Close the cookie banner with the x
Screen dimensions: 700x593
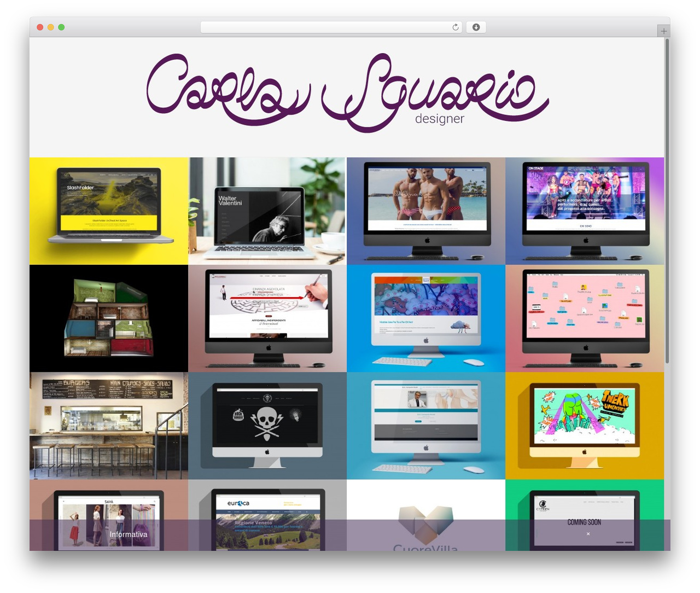(x=588, y=534)
